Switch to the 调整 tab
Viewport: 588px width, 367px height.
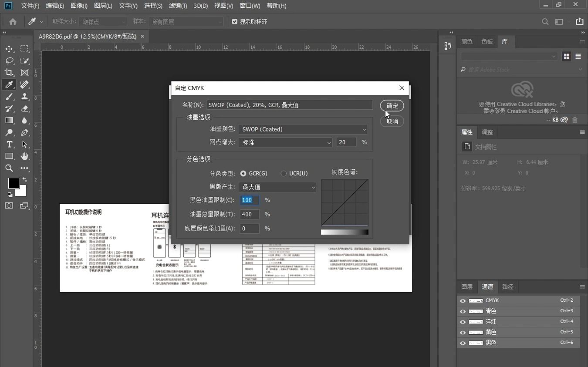coord(487,132)
